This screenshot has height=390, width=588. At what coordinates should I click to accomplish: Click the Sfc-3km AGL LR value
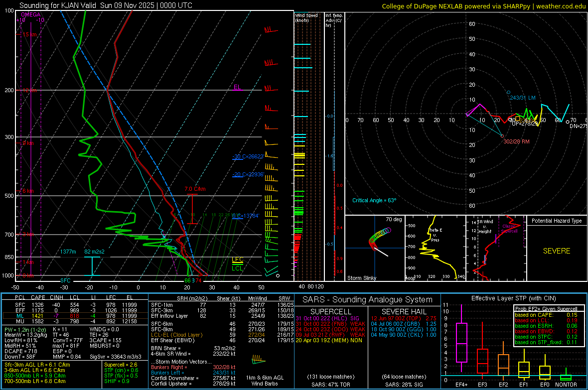pos(37,365)
